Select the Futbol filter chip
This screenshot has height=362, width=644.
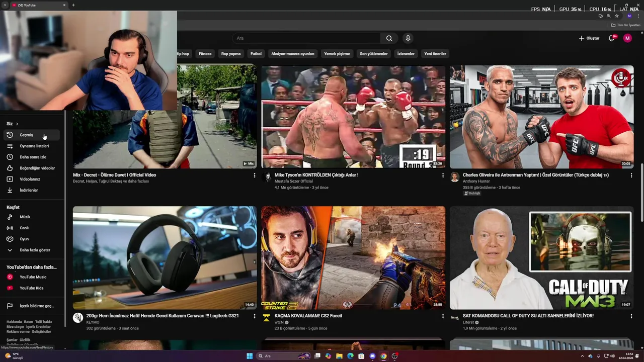(x=256, y=54)
